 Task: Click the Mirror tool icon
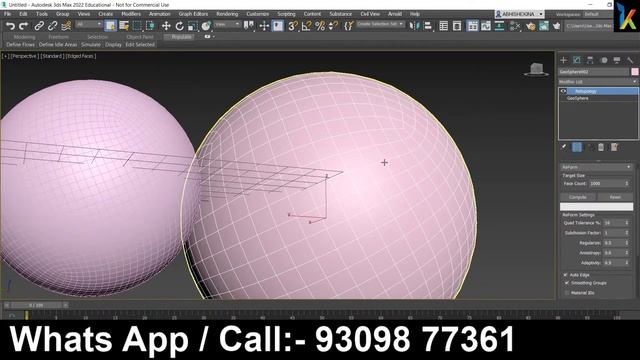pyautogui.click(x=414, y=26)
